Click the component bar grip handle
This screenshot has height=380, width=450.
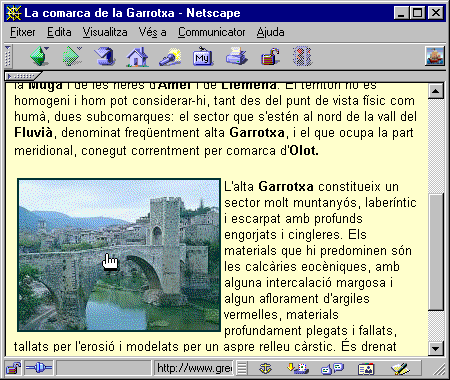pyautogui.click(x=242, y=368)
